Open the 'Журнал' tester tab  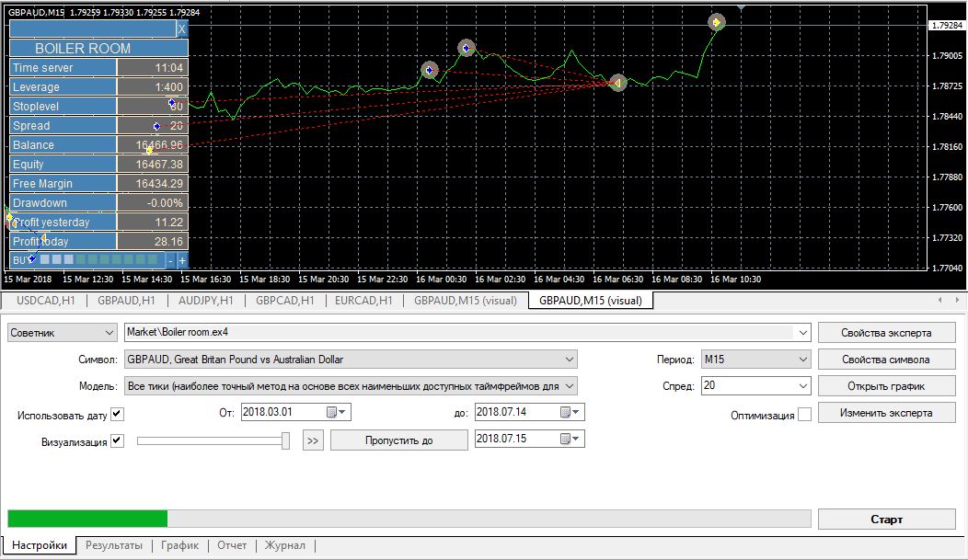coord(284,545)
